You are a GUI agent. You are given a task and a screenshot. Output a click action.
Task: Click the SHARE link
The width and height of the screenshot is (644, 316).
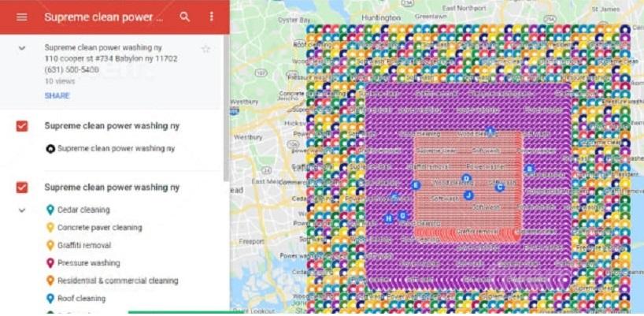(x=57, y=95)
